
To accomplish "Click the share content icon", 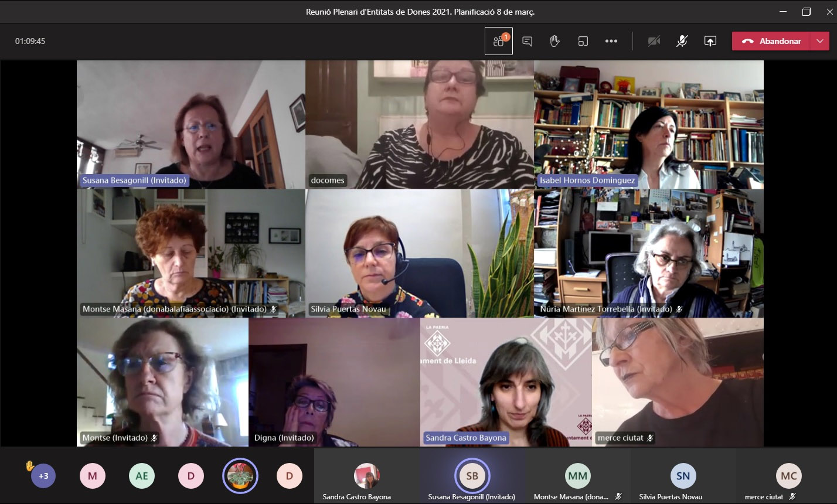I will [710, 41].
